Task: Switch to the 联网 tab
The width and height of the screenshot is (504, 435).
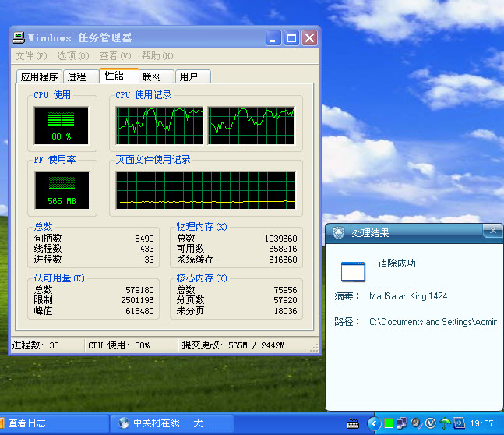Action: click(x=157, y=76)
